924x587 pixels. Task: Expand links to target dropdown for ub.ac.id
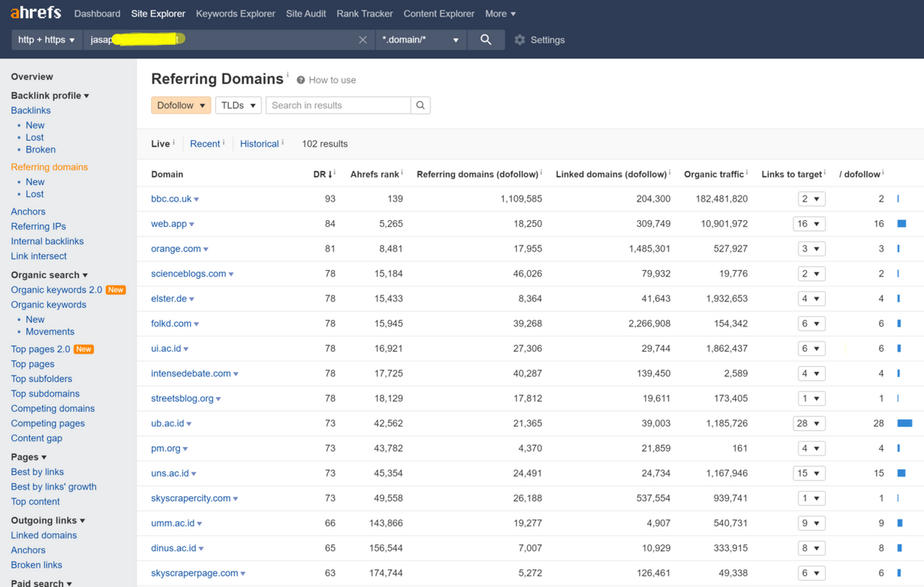pos(810,423)
